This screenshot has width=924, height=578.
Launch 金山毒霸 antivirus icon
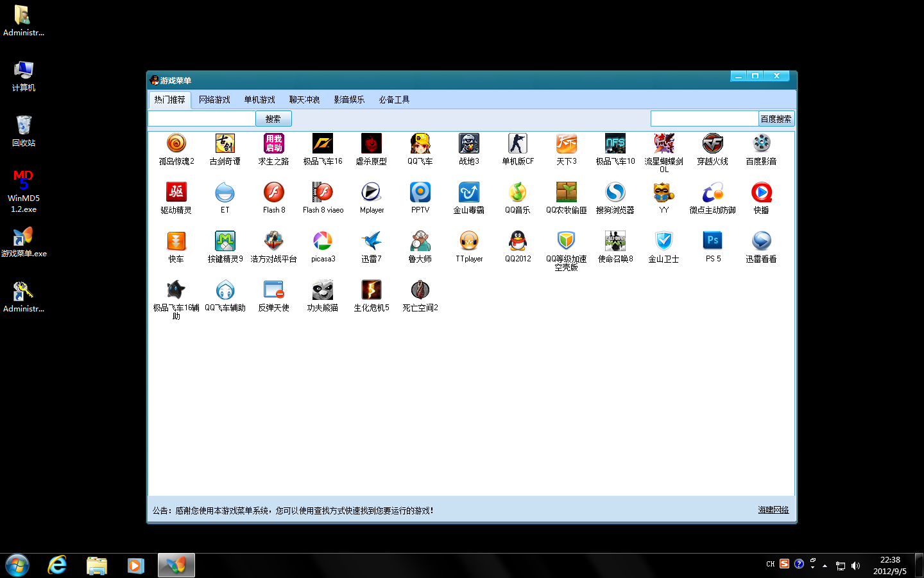pos(469,192)
